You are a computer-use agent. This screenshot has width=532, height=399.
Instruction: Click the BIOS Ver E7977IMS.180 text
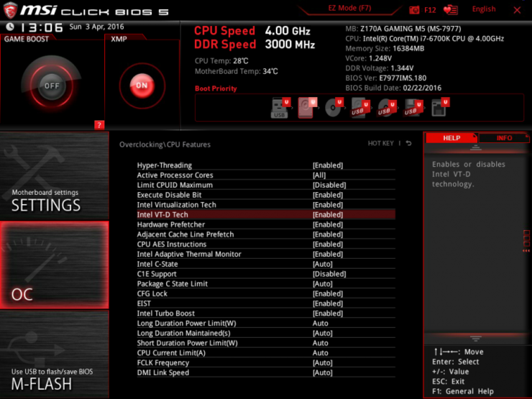click(386, 78)
